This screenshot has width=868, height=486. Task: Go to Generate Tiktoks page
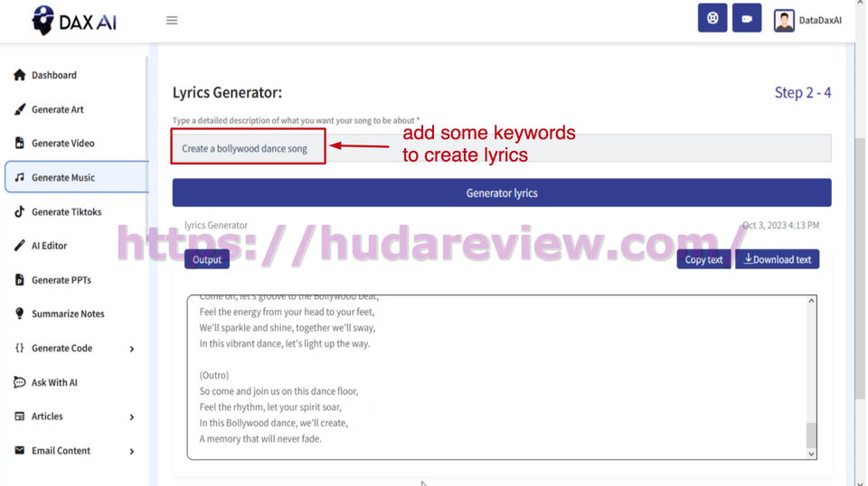click(x=66, y=211)
